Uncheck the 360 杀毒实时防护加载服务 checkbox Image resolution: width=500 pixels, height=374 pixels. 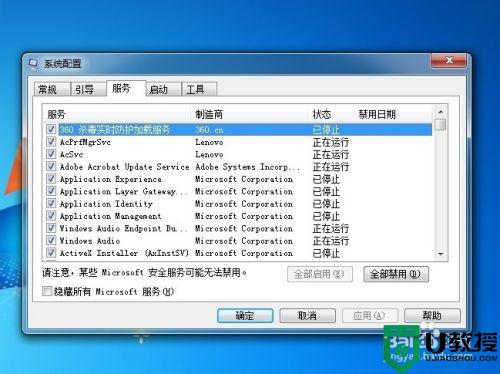[x=51, y=129]
